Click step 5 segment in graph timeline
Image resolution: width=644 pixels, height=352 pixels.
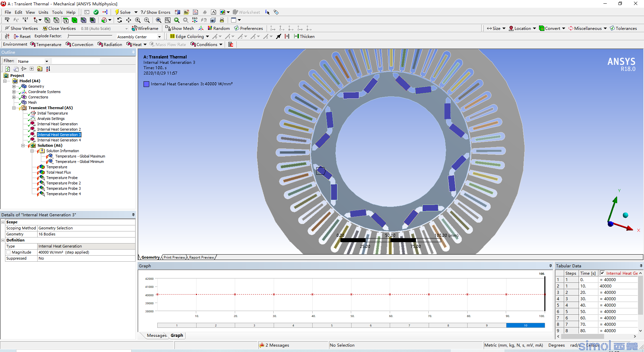(332, 325)
